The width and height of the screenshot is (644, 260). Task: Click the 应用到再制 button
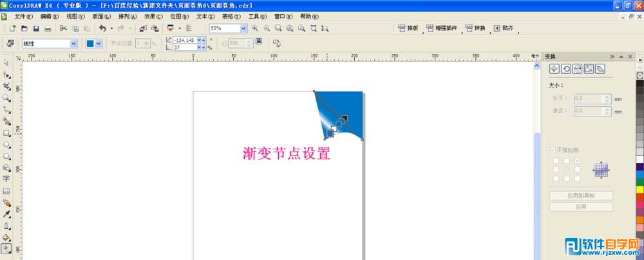pos(581,196)
